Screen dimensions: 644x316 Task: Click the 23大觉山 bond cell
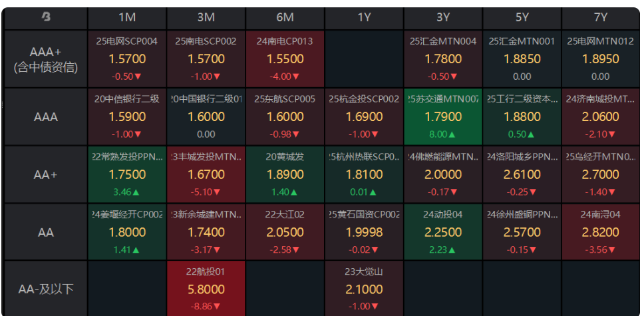(x=364, y=289)
